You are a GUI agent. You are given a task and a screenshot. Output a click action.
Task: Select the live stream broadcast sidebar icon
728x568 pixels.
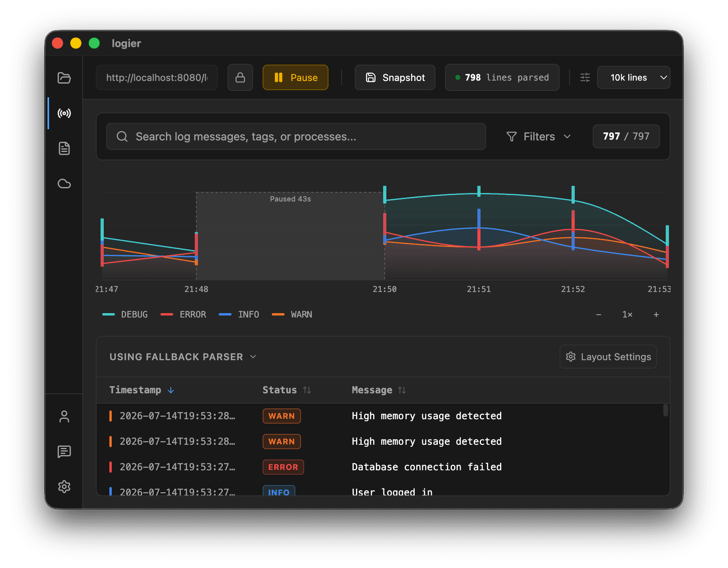(x=64, y=113)
